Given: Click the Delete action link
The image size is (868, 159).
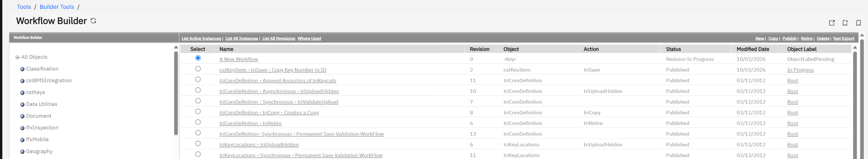Looking at the screenshot, I should click(x=823, y=39).
